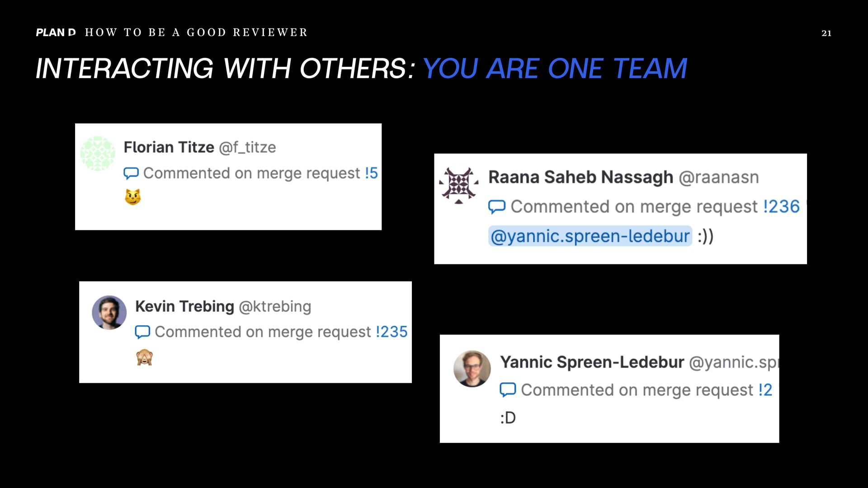Click the PLAN D logo
Viewport: 868px width, 488px height.
click(56, 33)
